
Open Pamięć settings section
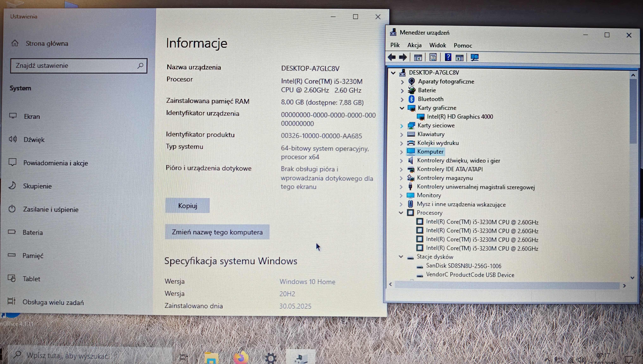pyautogui.click(x=26, y=256)
